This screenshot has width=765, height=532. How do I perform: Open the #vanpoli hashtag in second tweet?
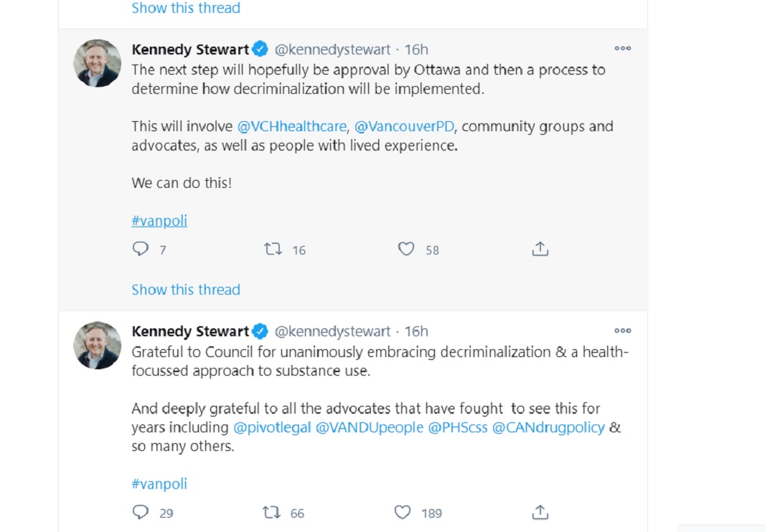click(159, 484)
